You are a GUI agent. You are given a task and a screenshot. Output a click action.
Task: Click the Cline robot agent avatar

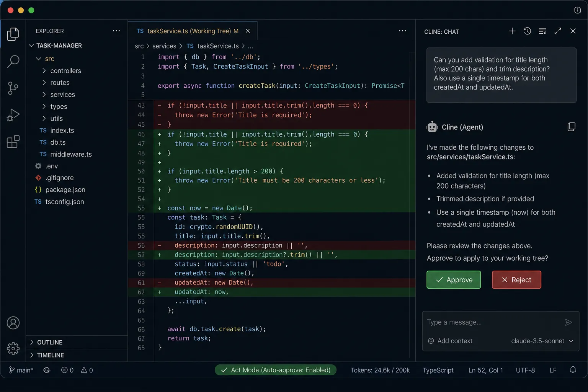pos(432,127)
